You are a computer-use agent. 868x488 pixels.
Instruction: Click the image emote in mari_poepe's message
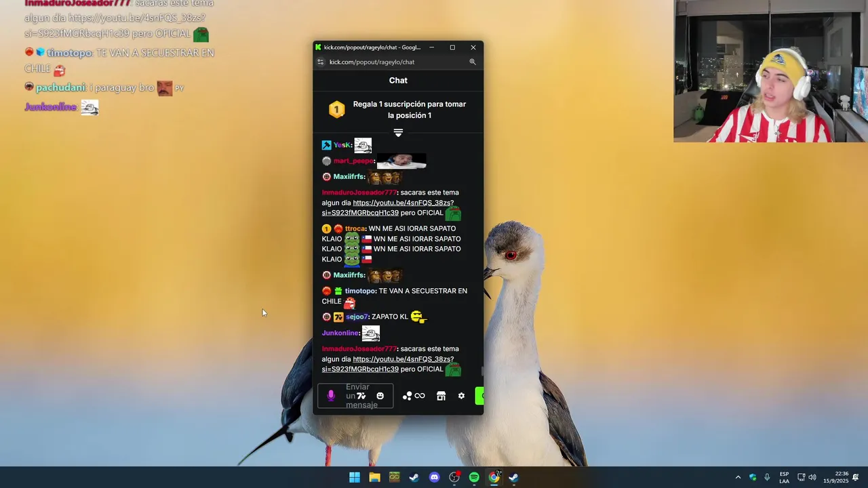pos(401,161)
